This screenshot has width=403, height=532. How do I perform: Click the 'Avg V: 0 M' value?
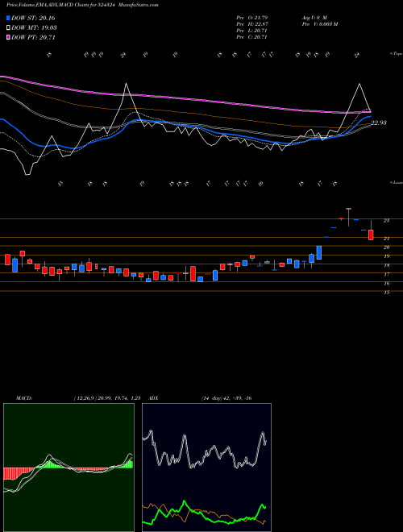[314, 17]
